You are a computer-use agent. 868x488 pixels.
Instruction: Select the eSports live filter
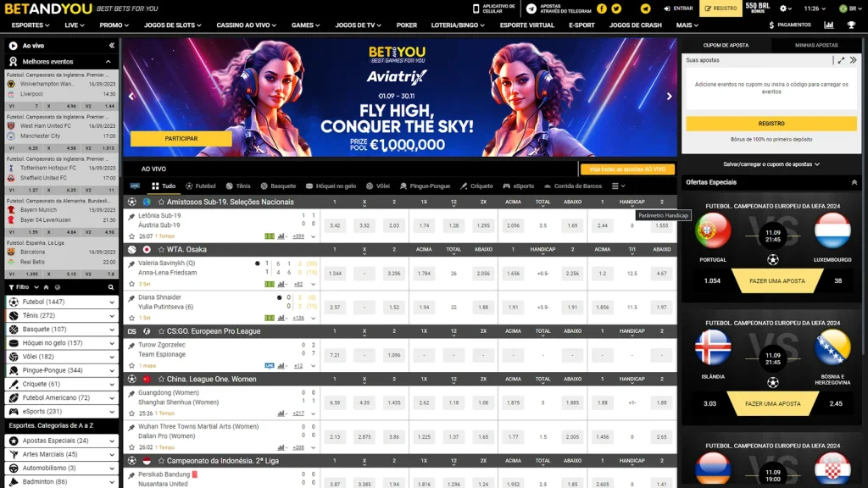point(518,186)
